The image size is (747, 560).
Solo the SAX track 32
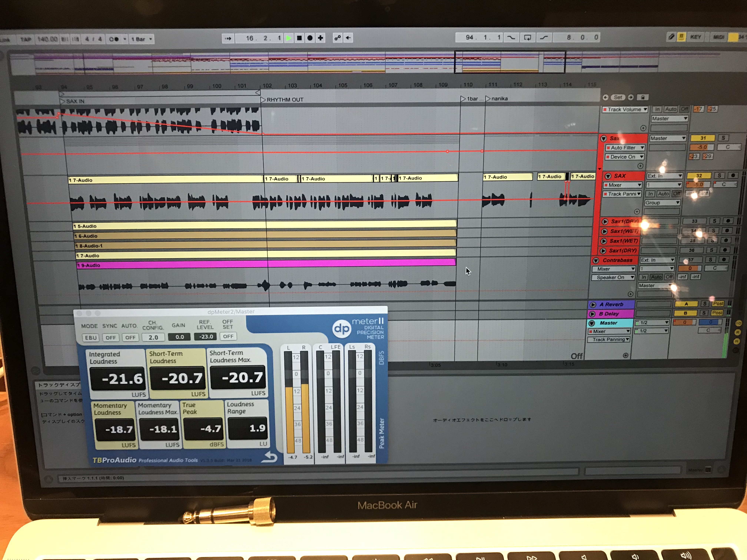719,176
